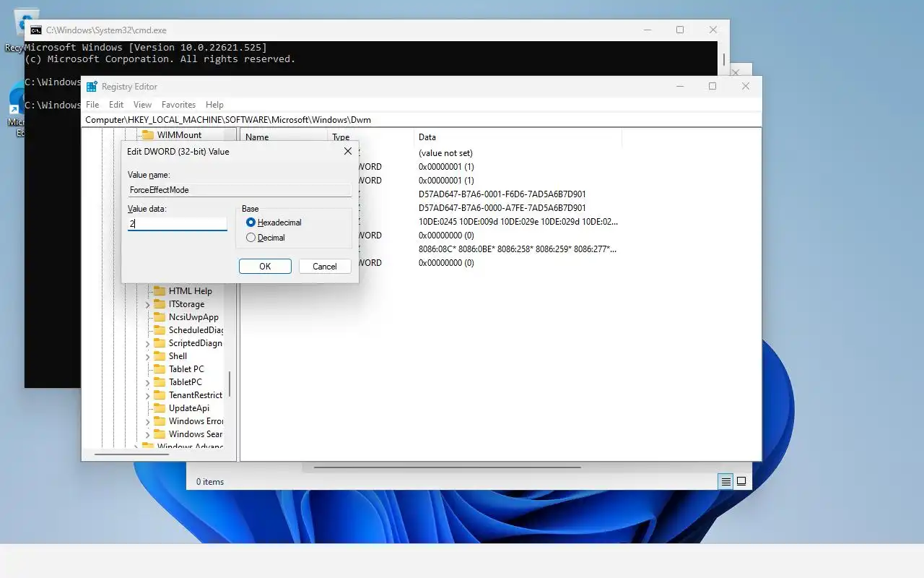924x578 pixels.
Task: Open the View menu in Registry Editor
Action: (142, 105)
